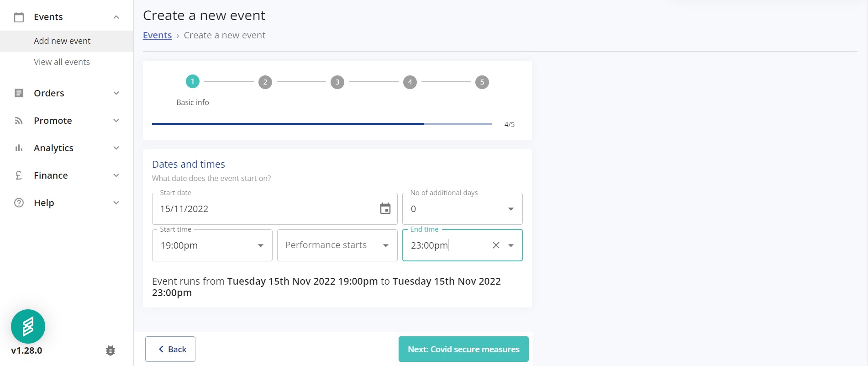This screenshot has width=868, height=366.
Task: Collapse the Events sidebar section
Action: click(x=116, y=17)
